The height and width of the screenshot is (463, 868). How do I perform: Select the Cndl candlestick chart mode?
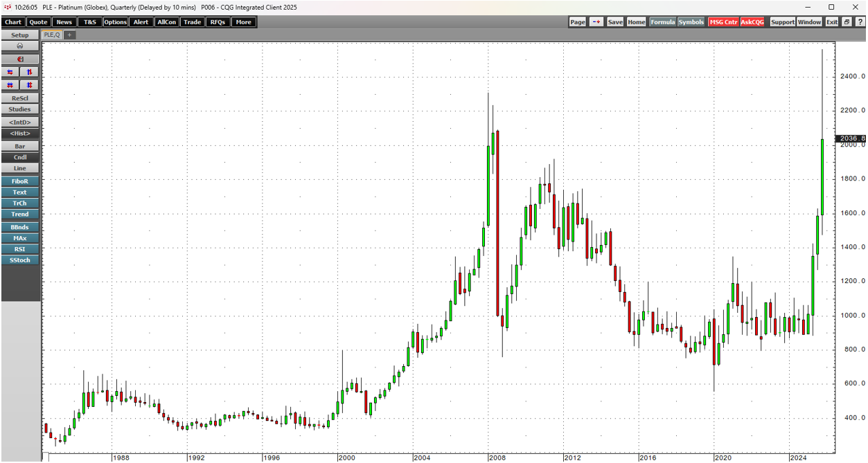[x=20, y=158]
